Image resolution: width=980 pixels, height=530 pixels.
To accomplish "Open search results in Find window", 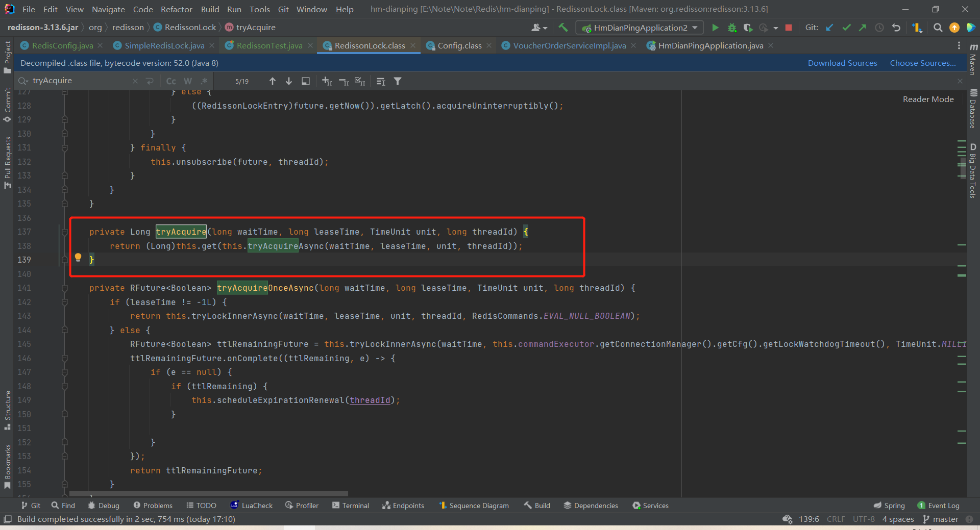I will [x=306, y=81].
